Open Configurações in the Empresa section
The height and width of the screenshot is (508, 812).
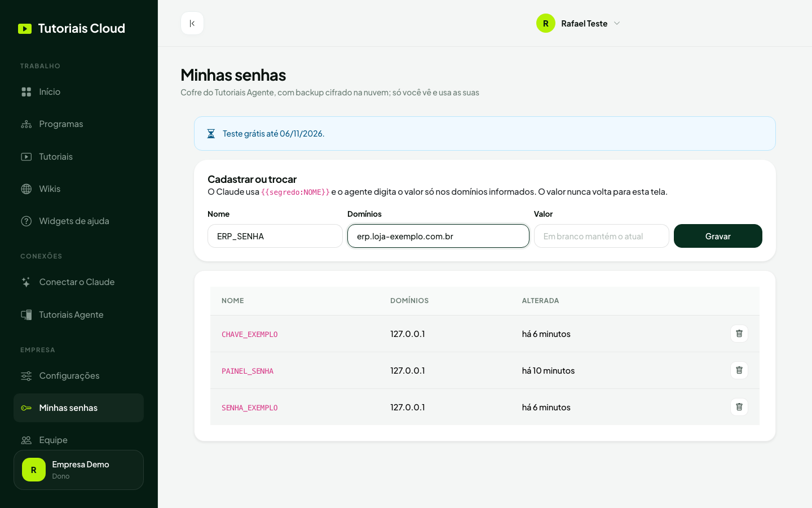tap(78, 376)
